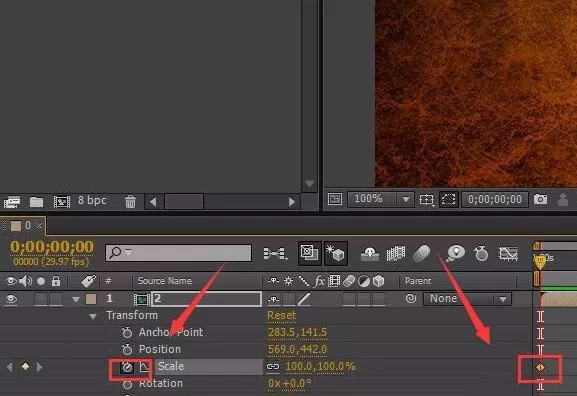Click the Audio speaker column header icon
The image size is (577, 396).
click(x=25, y=281)
